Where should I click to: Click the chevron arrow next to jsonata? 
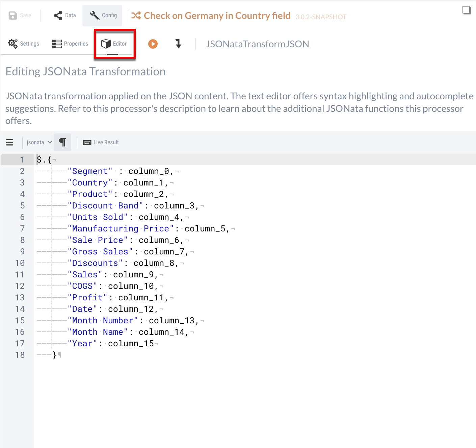(50, 142)
